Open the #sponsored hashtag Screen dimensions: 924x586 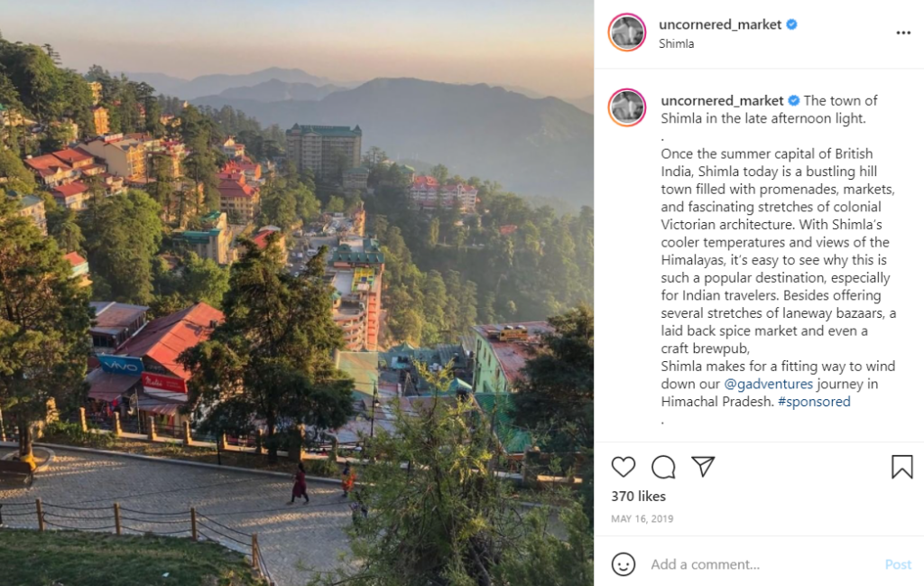coord(814,402)
